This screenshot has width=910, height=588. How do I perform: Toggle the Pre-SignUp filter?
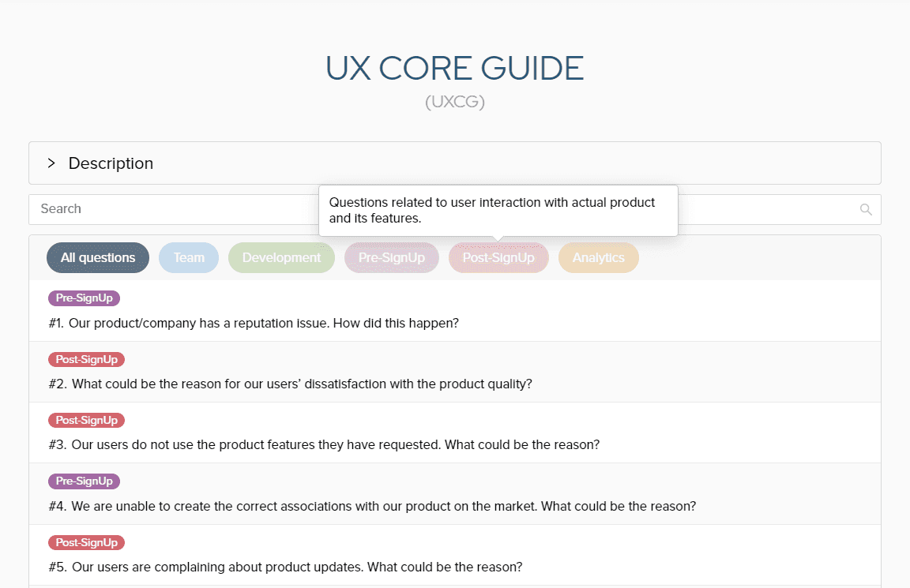click(391, 257)
